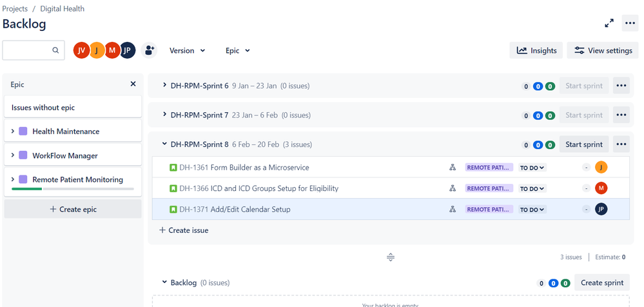Select the JP avatar filter in toolbar
The width and height of the screenshot is (644, 307).
pos(128,50)
